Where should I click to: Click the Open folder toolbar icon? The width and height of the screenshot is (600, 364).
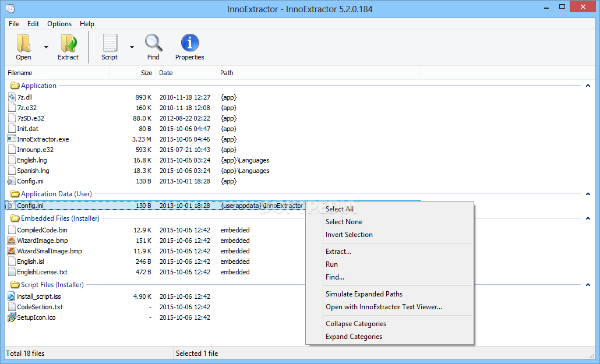pyautogui.click(x=23, y=43)
